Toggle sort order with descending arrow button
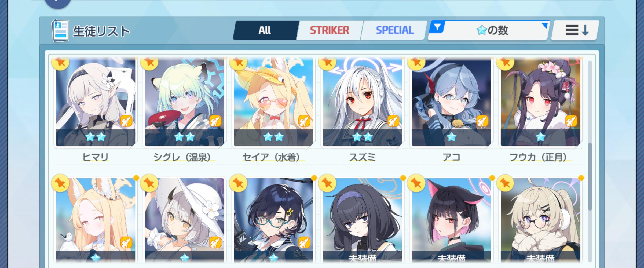 (x=575, y=30)
